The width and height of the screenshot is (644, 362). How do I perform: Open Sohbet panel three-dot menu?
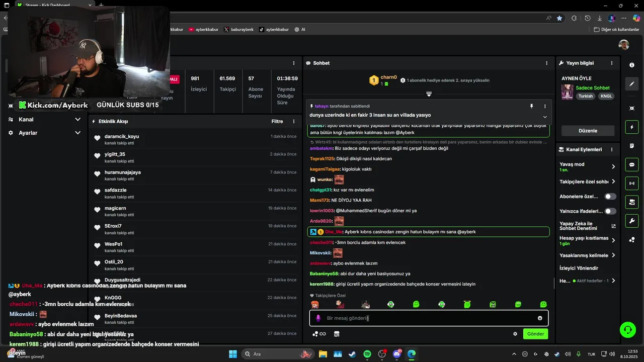point(547,63)
